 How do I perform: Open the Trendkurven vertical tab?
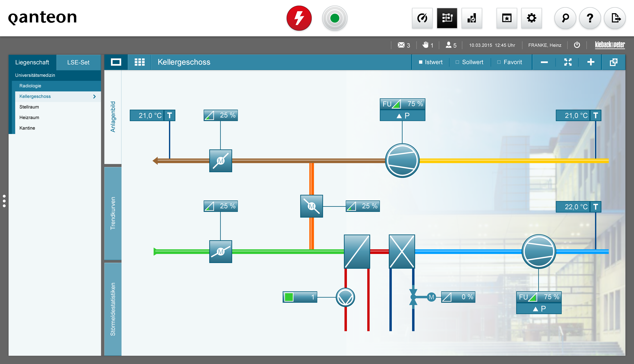tap(113, 213)
